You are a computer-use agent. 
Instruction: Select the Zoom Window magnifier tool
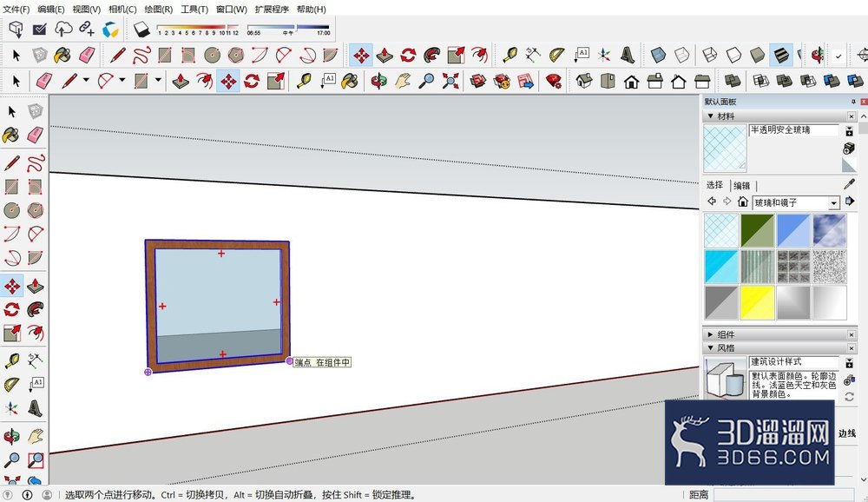tap(36, 460)
